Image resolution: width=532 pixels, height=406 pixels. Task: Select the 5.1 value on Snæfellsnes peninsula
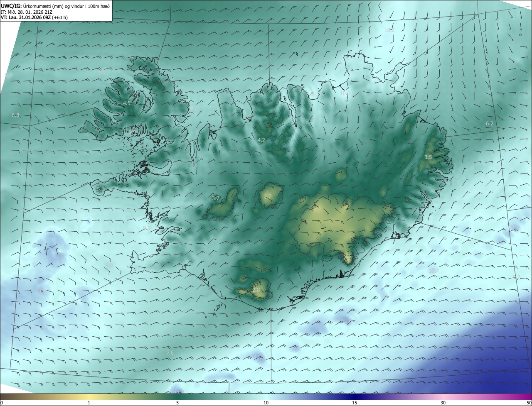pos(100,189)
